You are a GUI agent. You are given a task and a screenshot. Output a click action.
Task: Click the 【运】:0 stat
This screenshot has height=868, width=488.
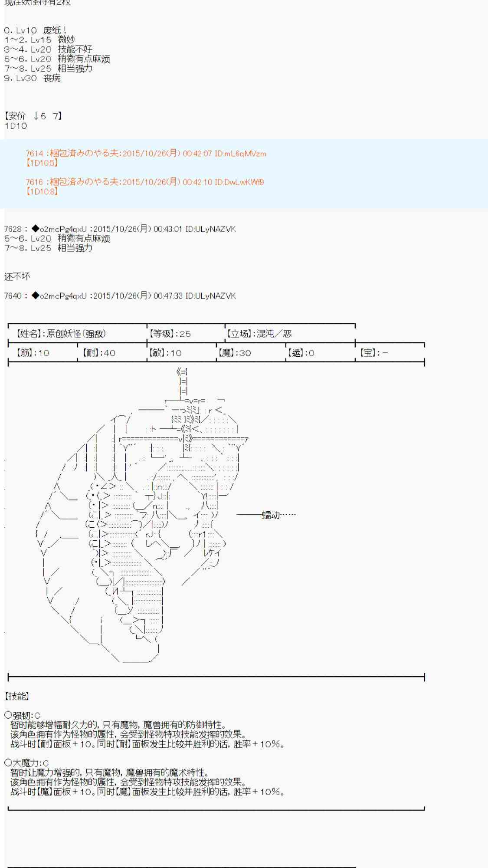[x=300, y=353]
